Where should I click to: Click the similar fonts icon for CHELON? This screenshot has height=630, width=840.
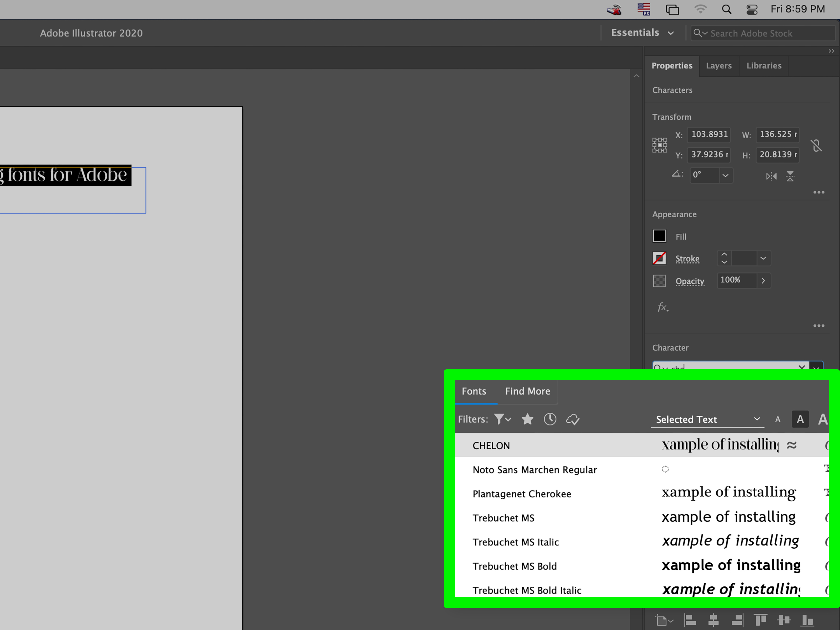[791, 445]
